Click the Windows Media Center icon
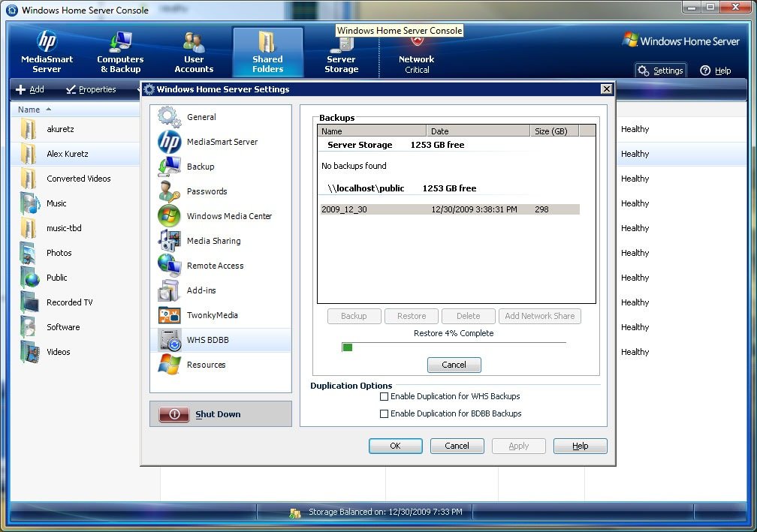The image size is (757, 532). (x=170, y=216)
